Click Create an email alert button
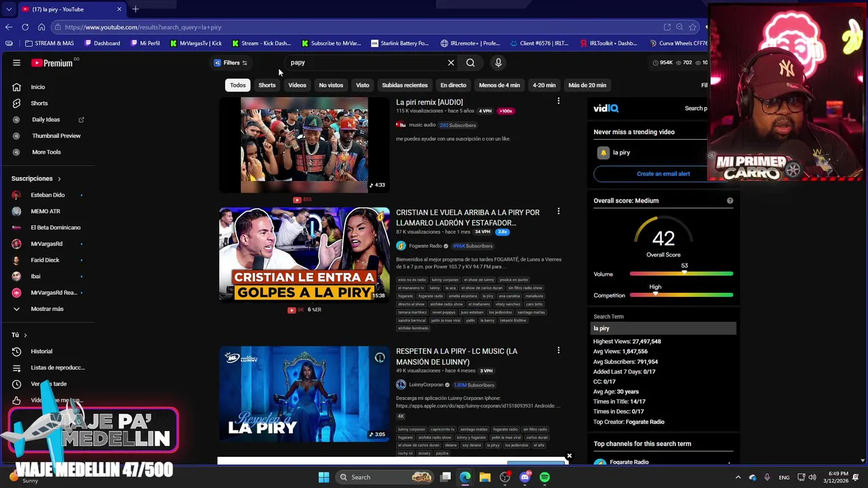 pyautogui.click(x=663, y=174)
